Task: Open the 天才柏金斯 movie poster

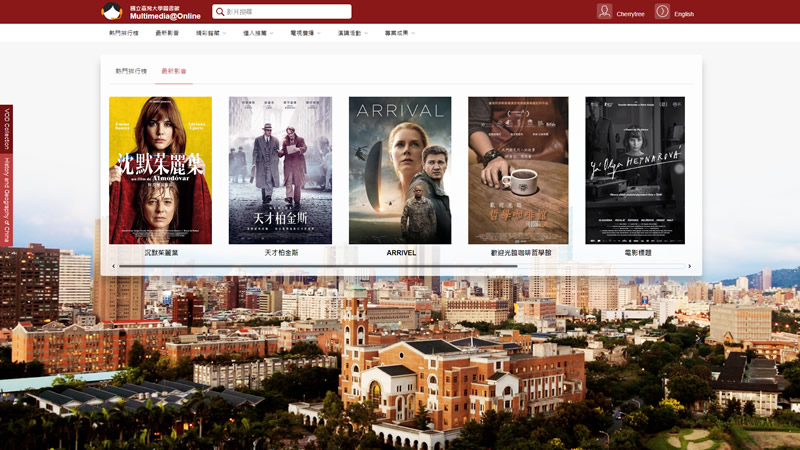Action: pos(280,170)
